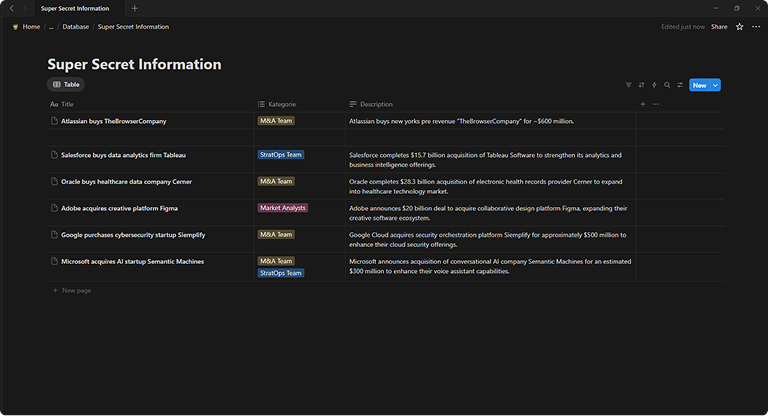768x416 pixels.
Task: Edit the Salesforce $15.7 billion description cell
Action: 491,160
